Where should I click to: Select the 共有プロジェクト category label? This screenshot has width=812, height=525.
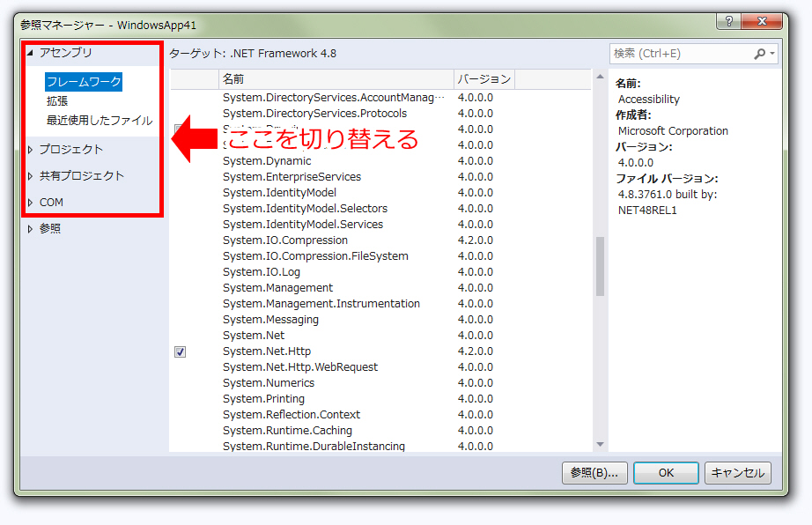(x=82, y=176)
